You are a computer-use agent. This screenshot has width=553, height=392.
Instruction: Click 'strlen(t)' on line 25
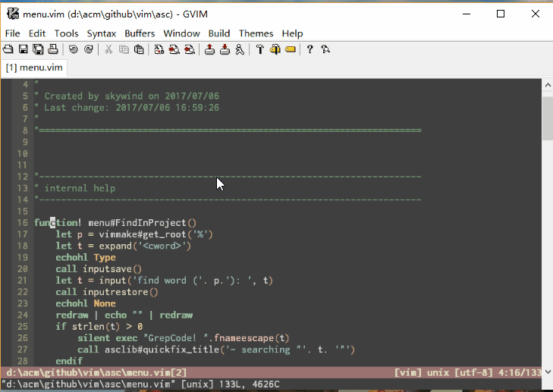click(x=96, y=327)
